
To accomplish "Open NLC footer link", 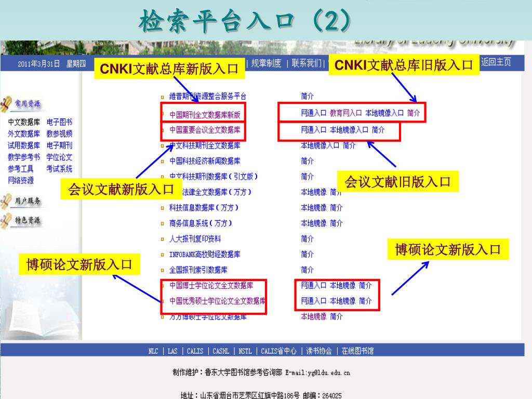I will pos(153,351).
